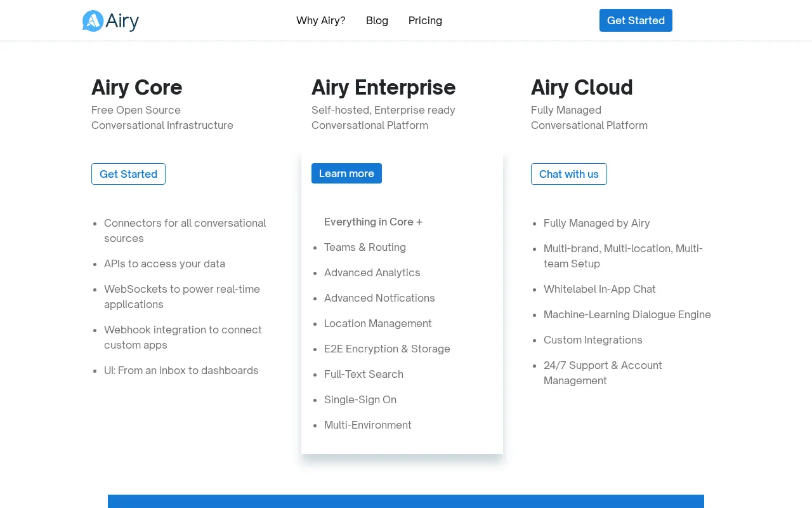812x508 pixels.
Task: Click 'Multi-Environment' list item
Action: [x=368, y=425]
